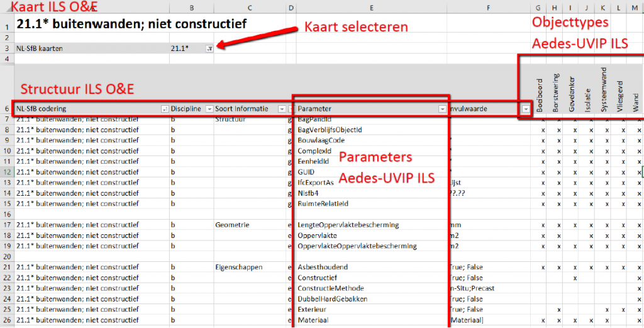The image size is (644, 328).
Task: Click the 'BagVerblijfsObjectId' cell
Action: coord(371,130)
